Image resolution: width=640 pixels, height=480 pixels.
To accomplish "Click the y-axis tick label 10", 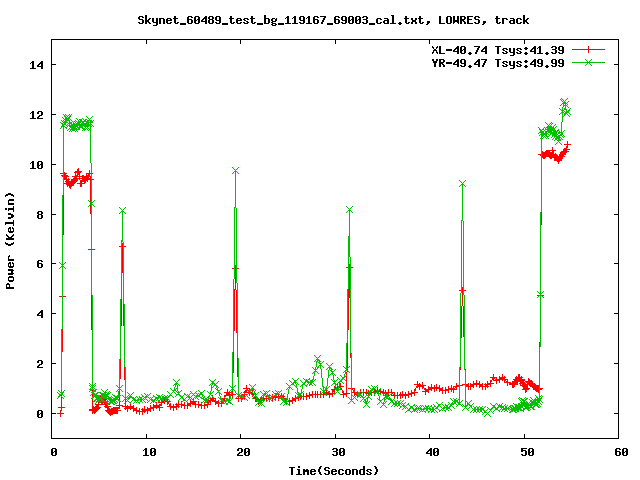I will click(x=36, y=164).
